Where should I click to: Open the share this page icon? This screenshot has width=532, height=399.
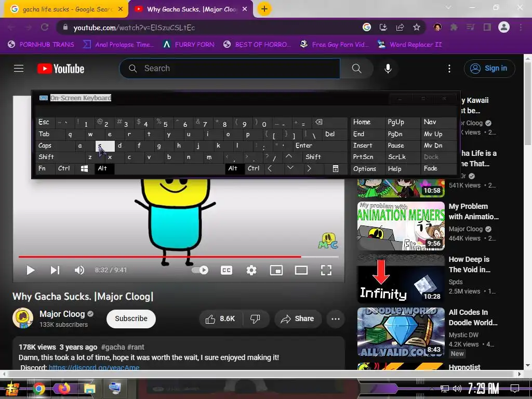pyautogui.click(x=400, y=27)
